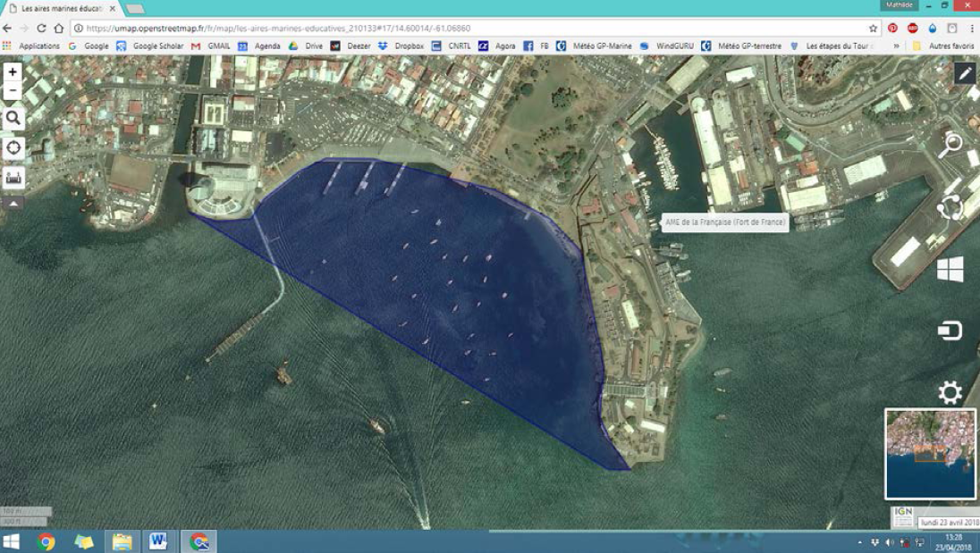Bookmark this page with star icon
The height and width of the screenshot is (553, 980).
(x=874, y=29)
